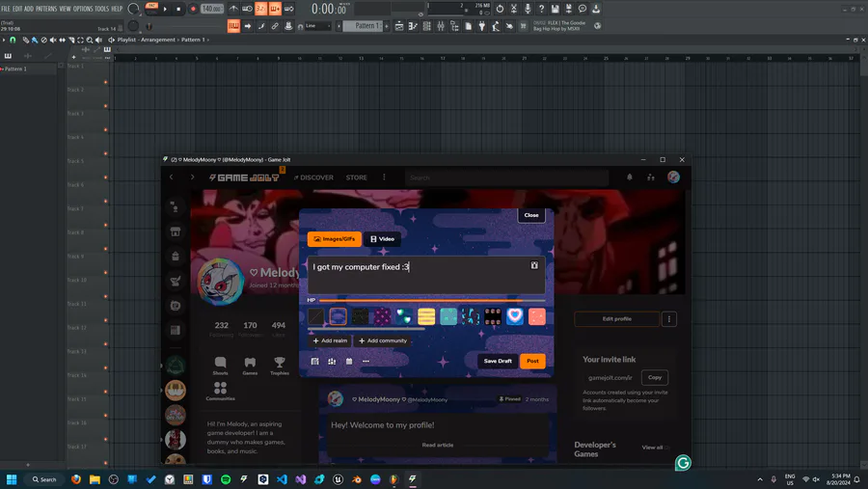The image size is (868, 489).
Task: Click the FL Studio microphone recording icon
Action: coord(528,9)
